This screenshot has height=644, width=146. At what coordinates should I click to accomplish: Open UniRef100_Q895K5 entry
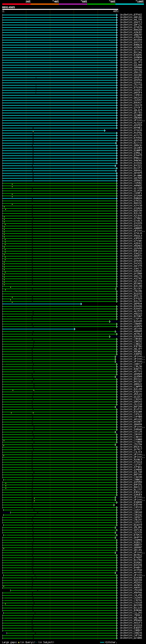click(x=131, y=374)
